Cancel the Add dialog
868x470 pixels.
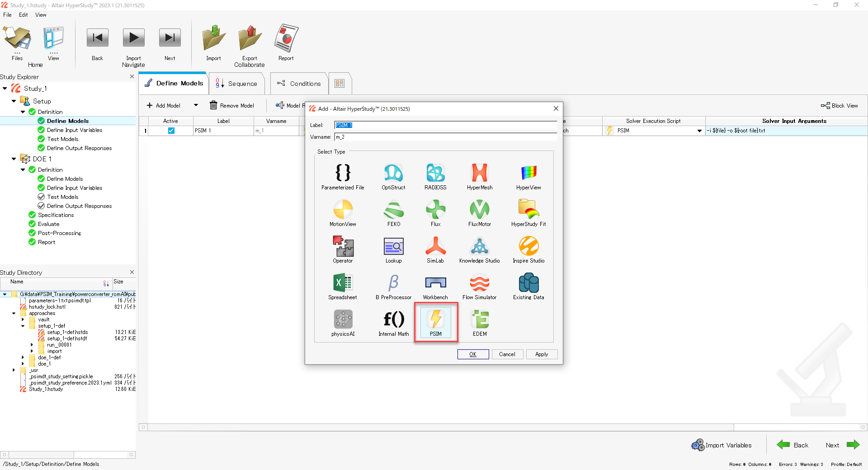point(507,354)
